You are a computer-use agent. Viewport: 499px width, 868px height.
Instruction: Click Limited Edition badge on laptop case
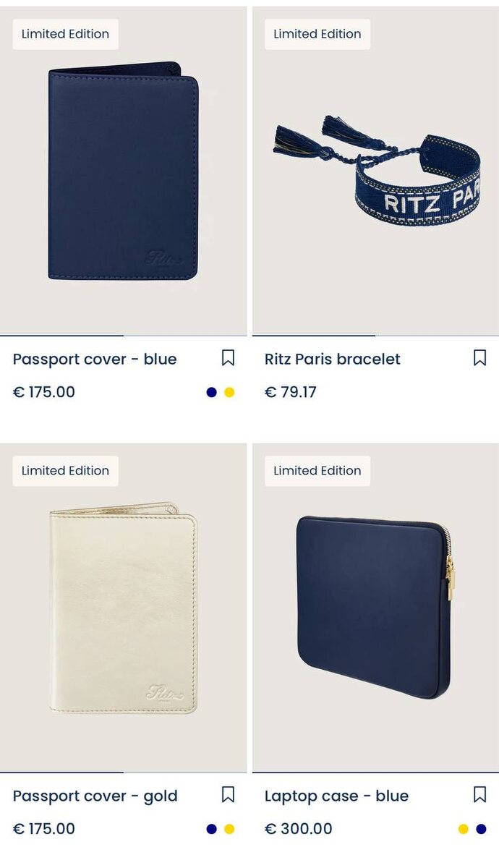[317, 471]
